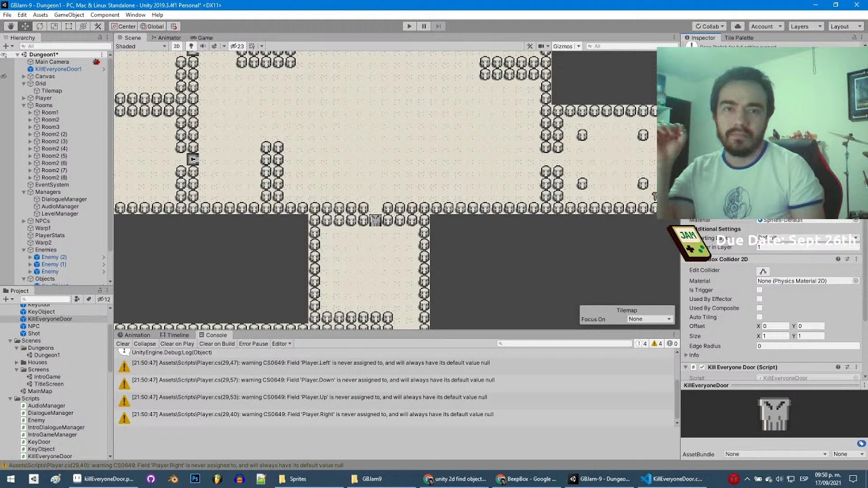Pause the game playback

[x=424, y=26]
